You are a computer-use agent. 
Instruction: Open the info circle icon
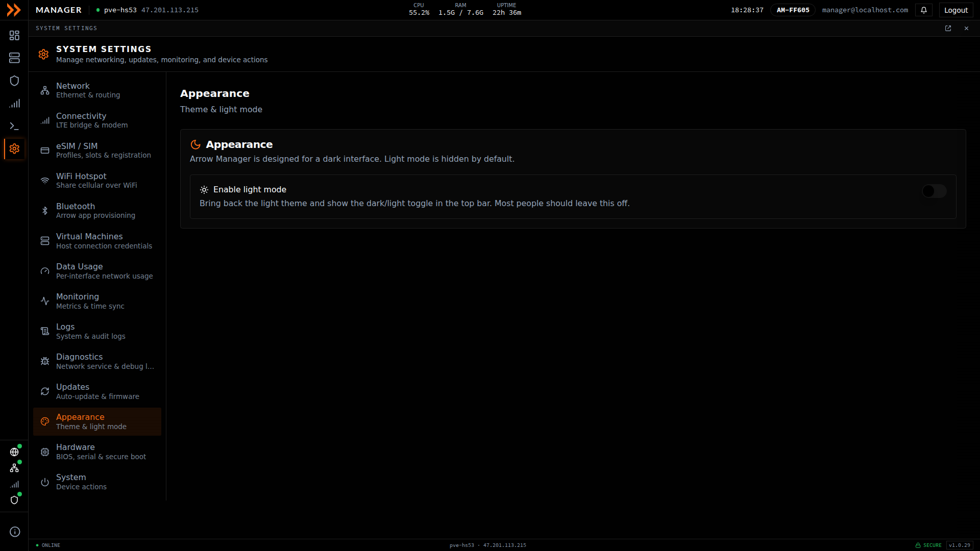tap(15, 532)
